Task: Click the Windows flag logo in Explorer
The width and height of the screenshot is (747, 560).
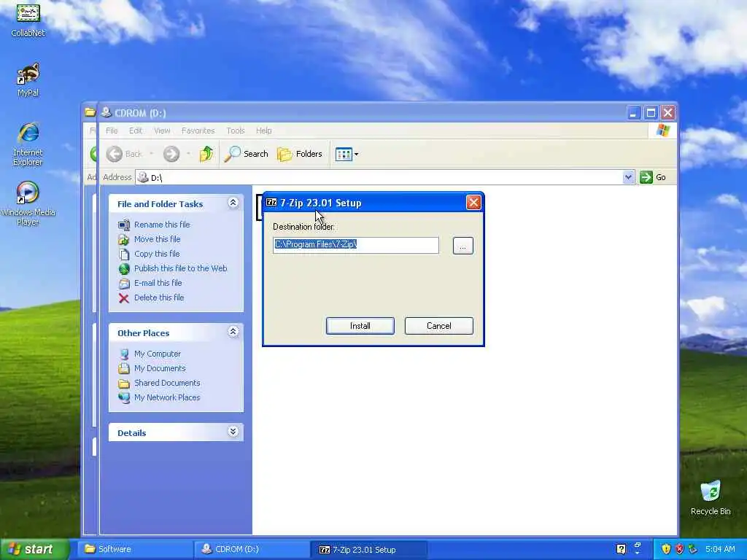Action: click(x=662, y=131)
